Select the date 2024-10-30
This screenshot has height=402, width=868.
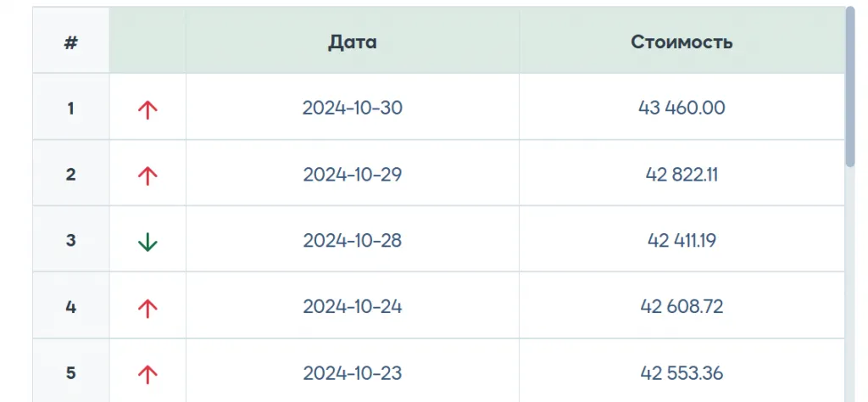[x=353, y=109]
